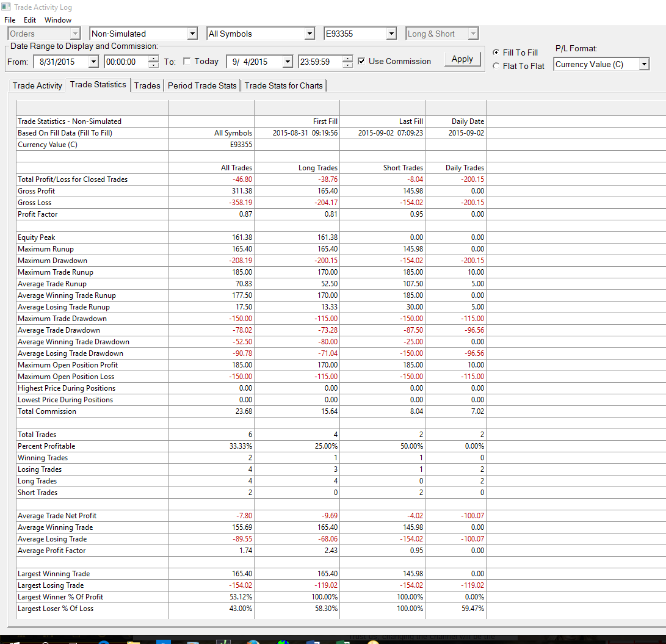Click the Apply button
The image size is (666, 644).
pos(462,59)
